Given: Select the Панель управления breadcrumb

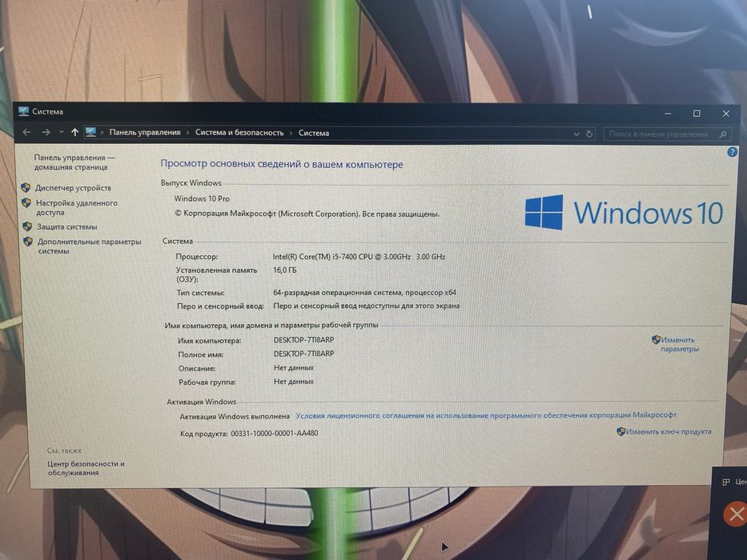Looking at the screenshot, I should pyautogui.click(x=145, y=132).
